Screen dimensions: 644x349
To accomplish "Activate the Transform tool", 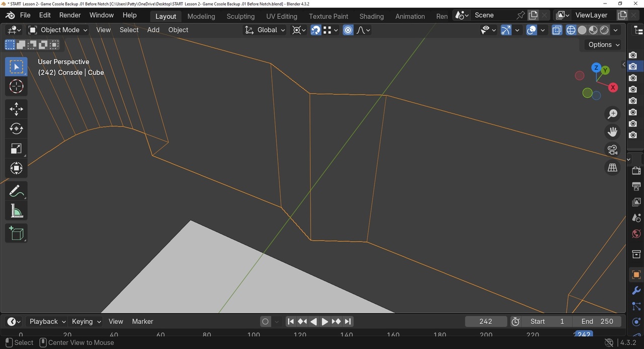I will click(16, 168).
